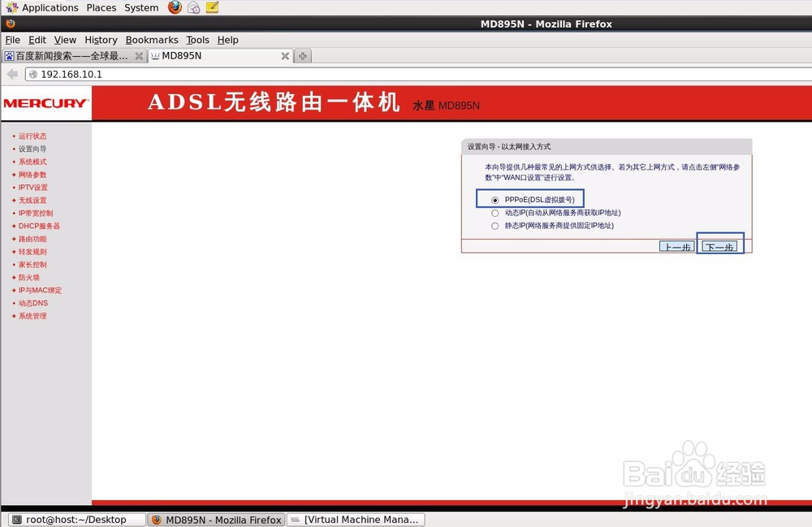Switch to the MD895N tab
This screenshot has height=527, width=812.
coord(220,56)
